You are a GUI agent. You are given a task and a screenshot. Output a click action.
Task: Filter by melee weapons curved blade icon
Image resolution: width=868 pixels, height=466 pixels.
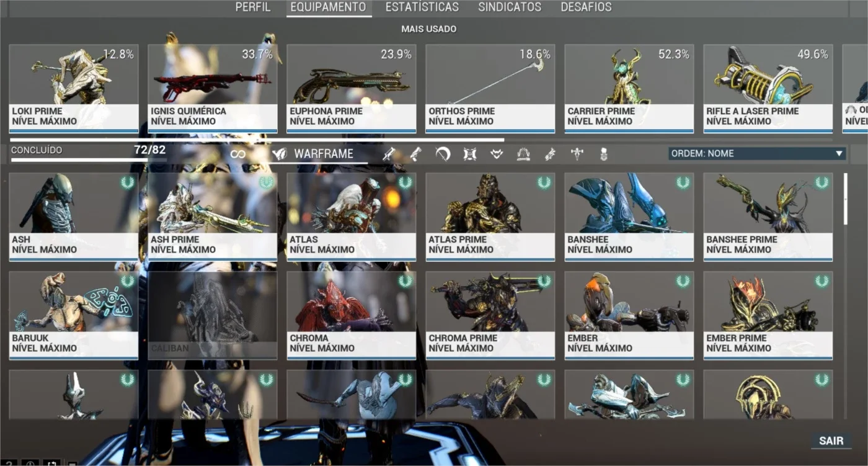443,154
